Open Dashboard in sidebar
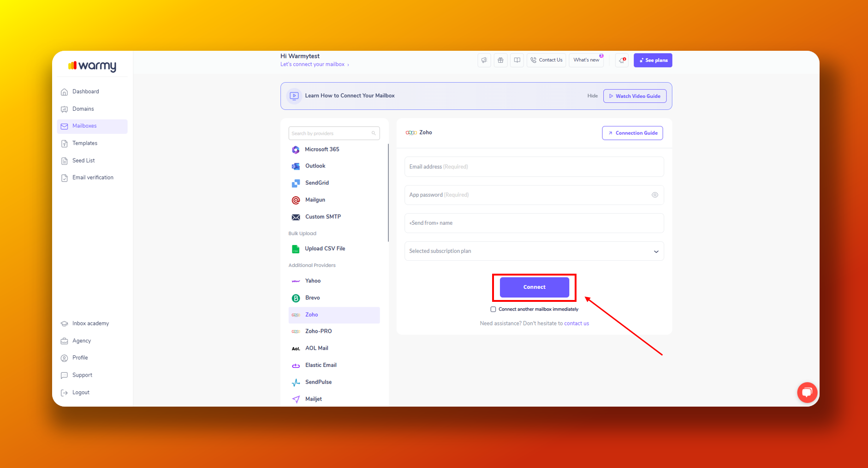 coord(92,91)
